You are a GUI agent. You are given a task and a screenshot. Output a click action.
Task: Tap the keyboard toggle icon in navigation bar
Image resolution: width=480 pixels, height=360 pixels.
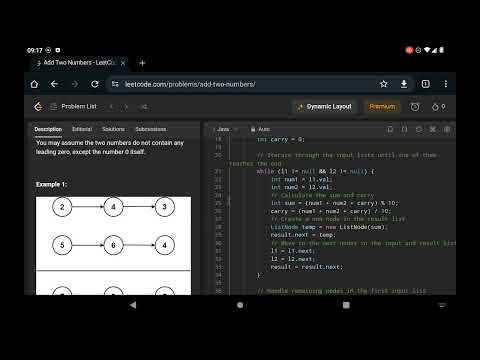click(442, 305)
